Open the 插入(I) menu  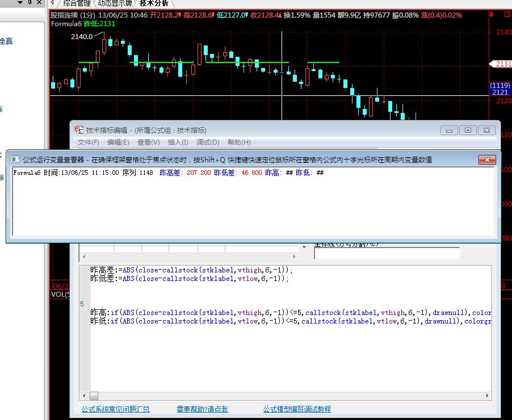tap(178, 142)
